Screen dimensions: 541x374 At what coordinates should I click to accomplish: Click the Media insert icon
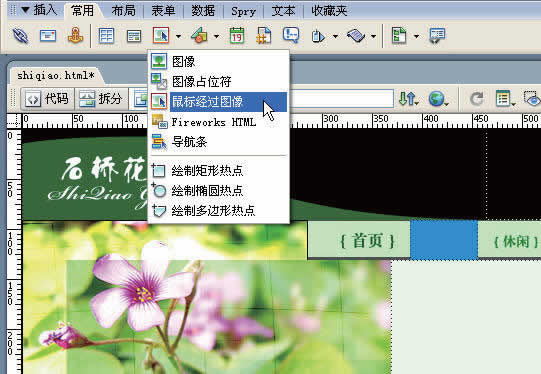199,36
